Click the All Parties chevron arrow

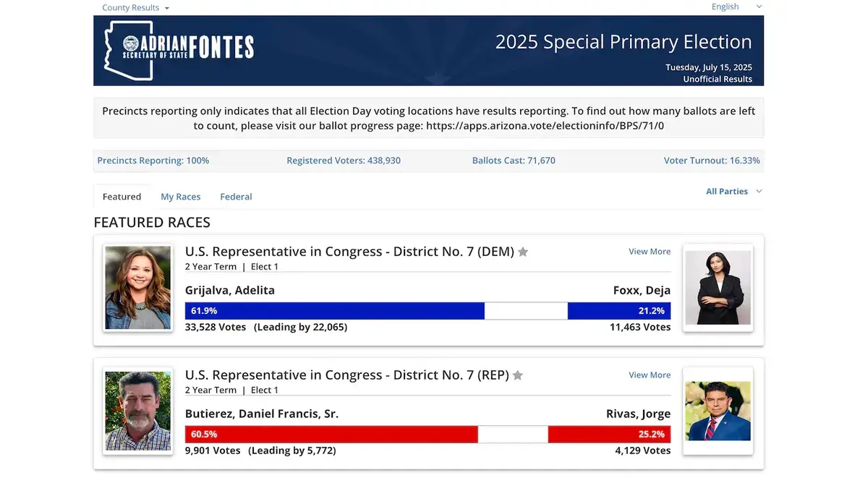coord(759,191)
